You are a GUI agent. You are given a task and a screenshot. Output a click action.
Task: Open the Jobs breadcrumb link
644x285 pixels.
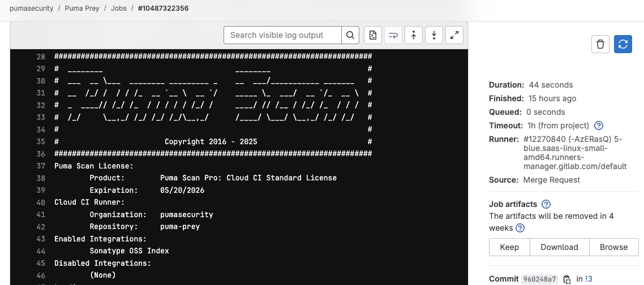click(x=119, y=8)
